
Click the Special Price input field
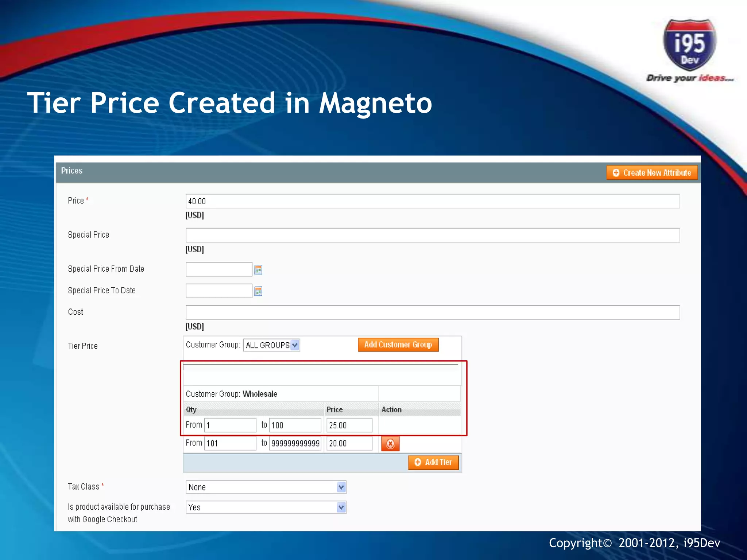[433, 235]
